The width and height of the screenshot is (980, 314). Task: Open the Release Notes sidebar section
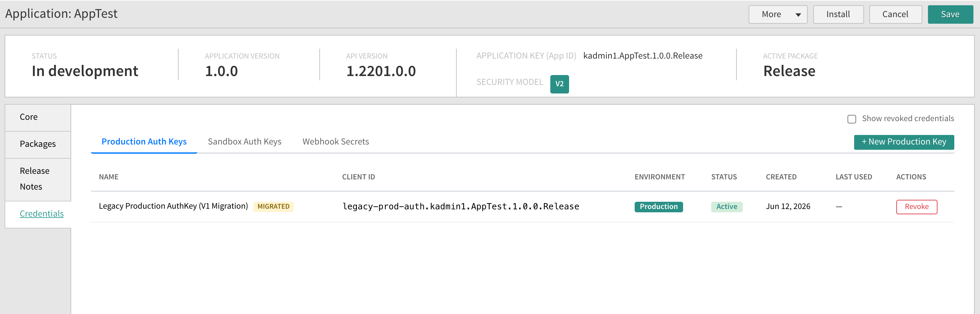tap(38, 179)
